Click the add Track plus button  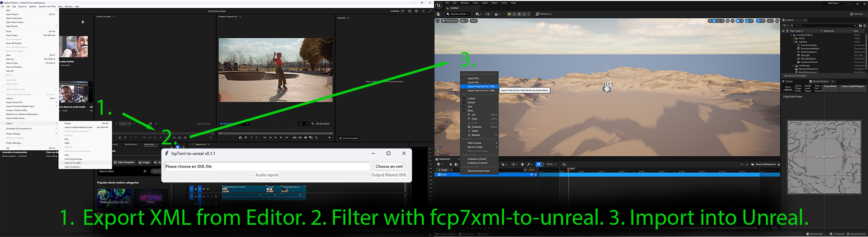(442, 170)
